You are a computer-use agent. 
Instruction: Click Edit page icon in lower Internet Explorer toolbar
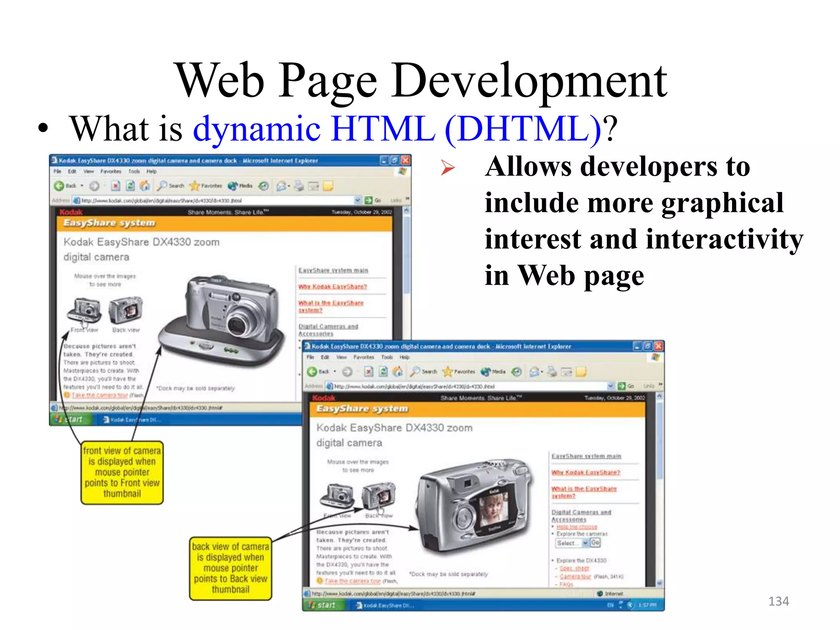pyautogui.click(x=566, y=372)
